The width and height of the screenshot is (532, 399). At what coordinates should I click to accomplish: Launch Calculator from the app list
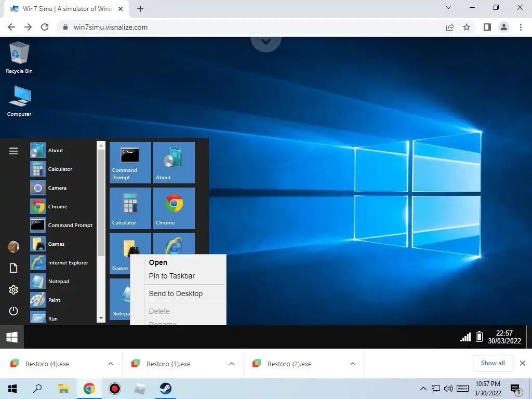(x=62, y=169)
